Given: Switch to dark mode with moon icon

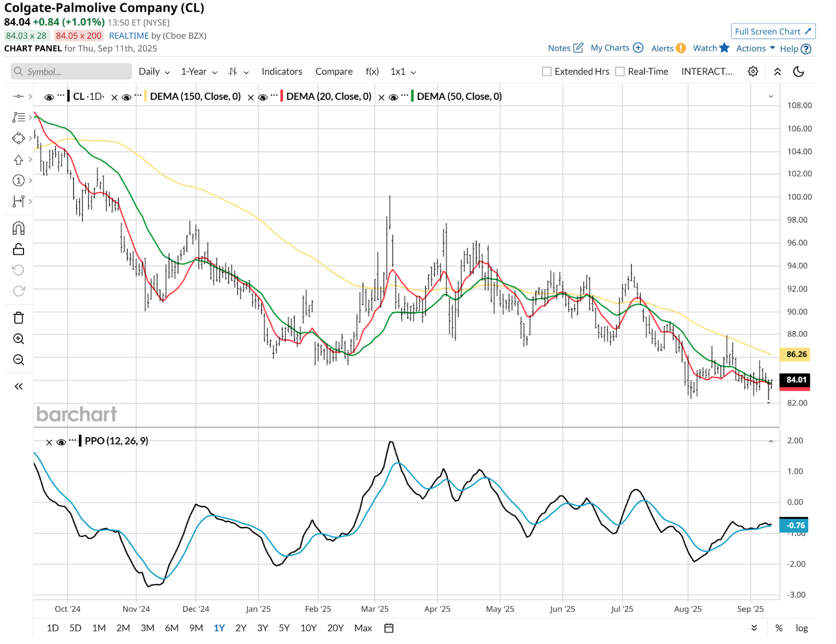Looking at the screenshot, I should [798, 72].
